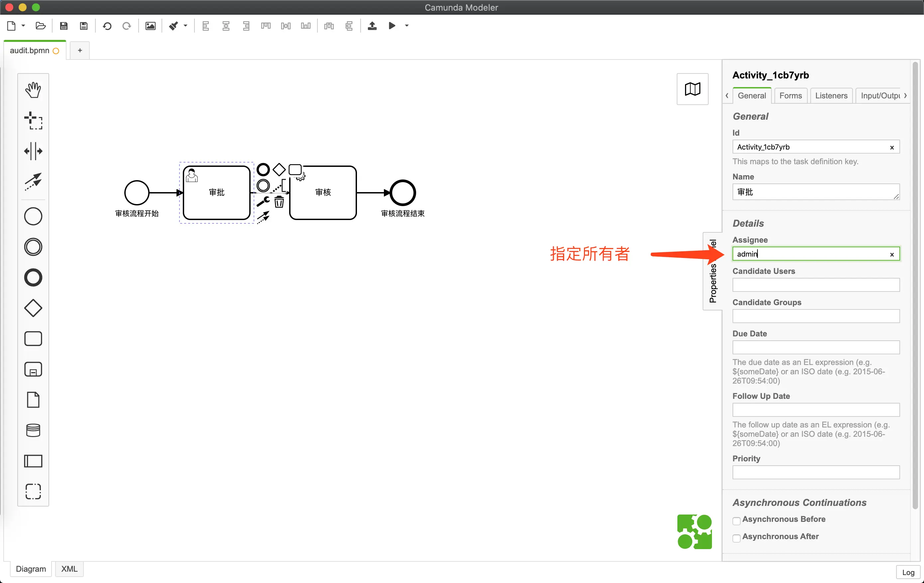
Task: Collapse the Properties side panel
Action: tap(713, 270)
